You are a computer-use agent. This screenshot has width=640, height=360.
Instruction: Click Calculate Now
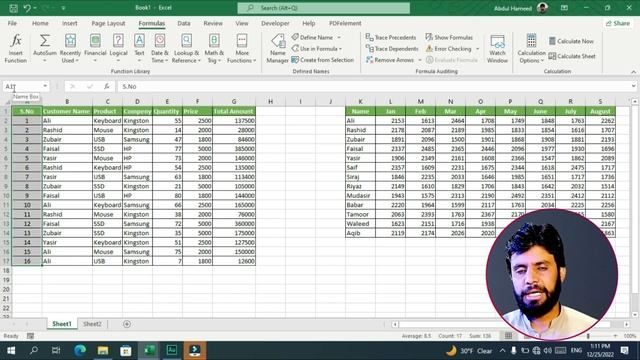(571, 41)
